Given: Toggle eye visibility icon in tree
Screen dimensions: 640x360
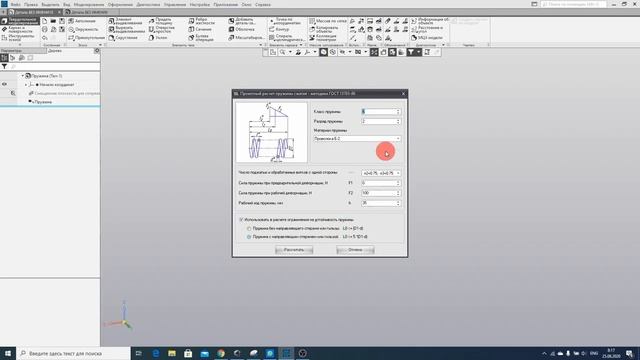Looking at the screenshot, I should tap(4, 84).
